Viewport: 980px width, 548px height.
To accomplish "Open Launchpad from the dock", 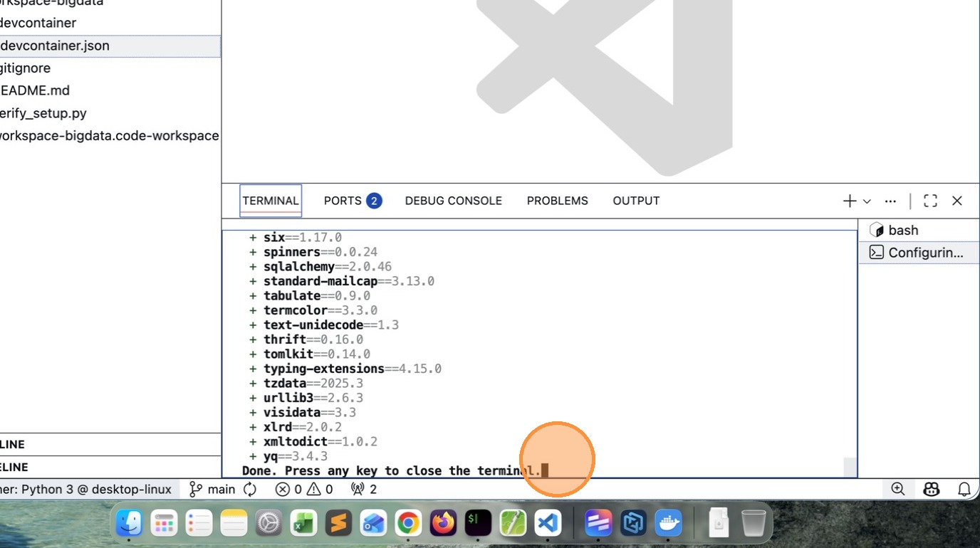I will tap(164, 524).
